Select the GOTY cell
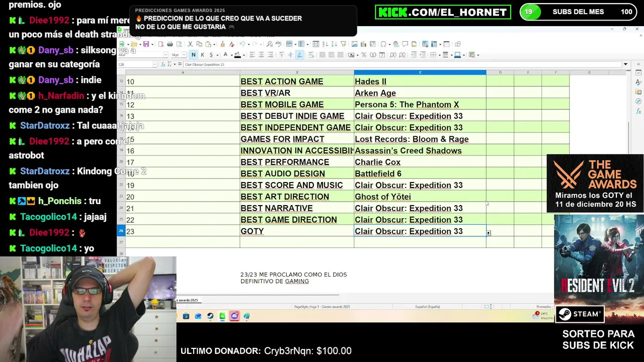Image resolution: width=644 pixels, height=362 pixels. (x=297, y=231)
